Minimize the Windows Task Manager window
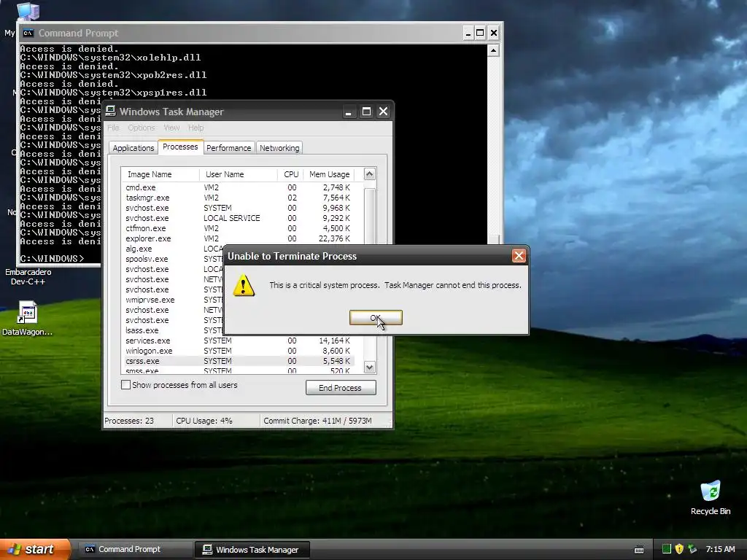The width and height of the screenshot is (747, 560). (x=348, y=112)
